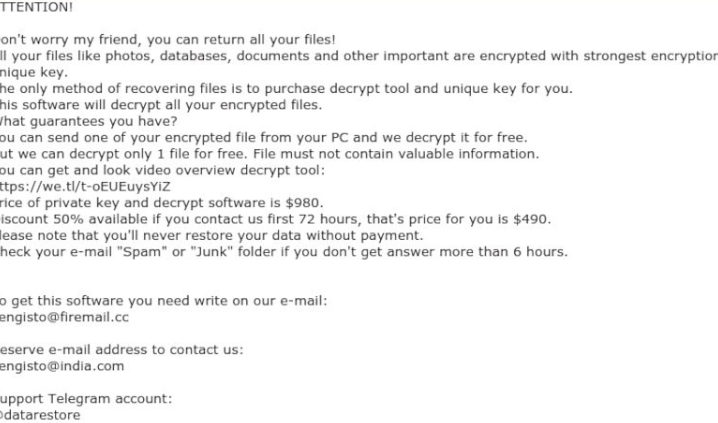Click the firemail.cc e-mail address
Screen dimensions: 718x423
tap(65, 317)
